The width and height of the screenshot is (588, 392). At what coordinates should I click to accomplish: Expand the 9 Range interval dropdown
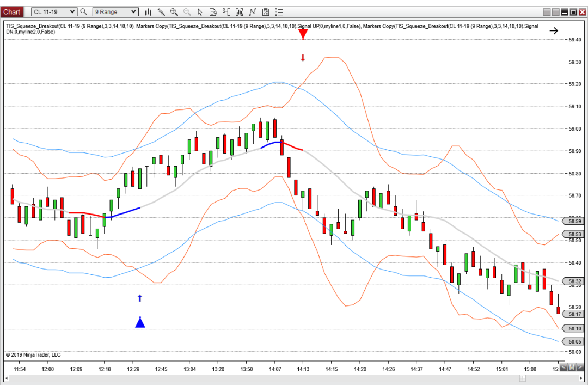115,12
